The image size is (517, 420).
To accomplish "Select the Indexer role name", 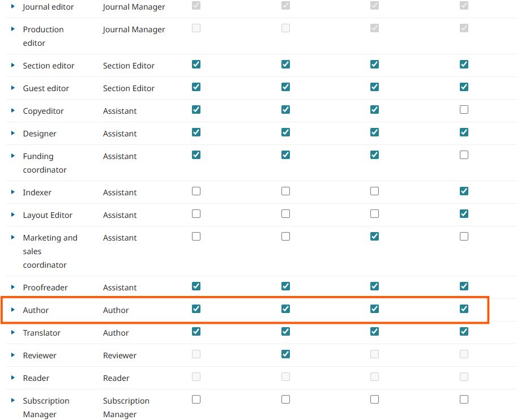I will pyautogui.click(x=37, y=192).
